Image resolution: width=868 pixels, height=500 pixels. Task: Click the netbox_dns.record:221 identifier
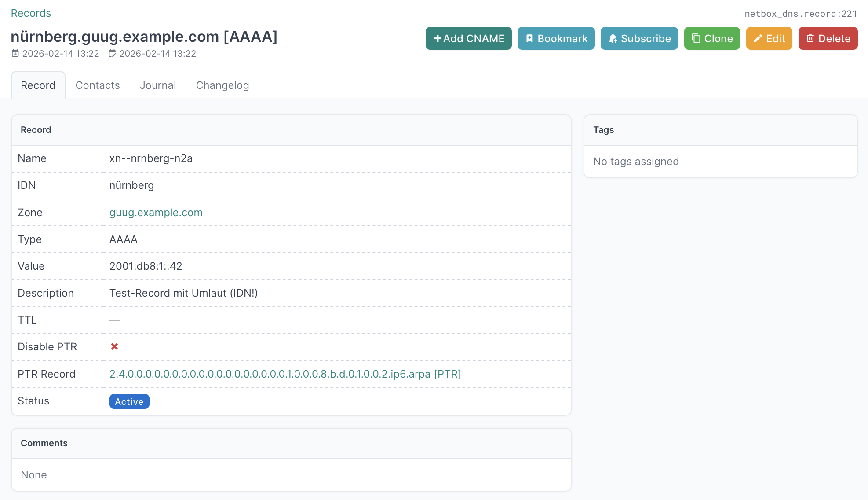801,14
